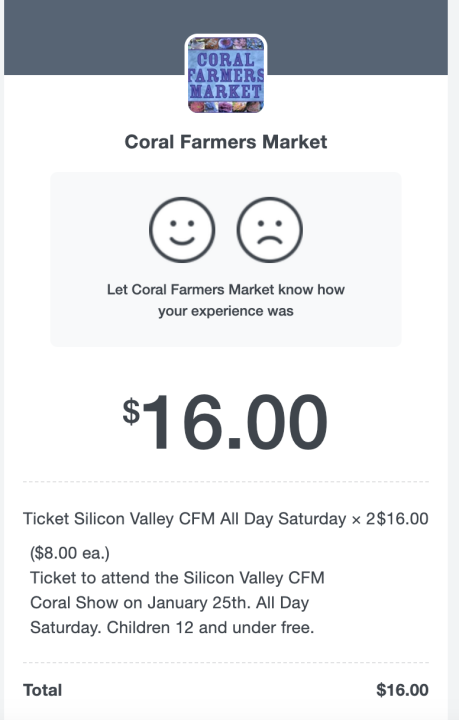Click 'your experience was' text line
The width and height of the screenshot is (459, 720).
226,311
